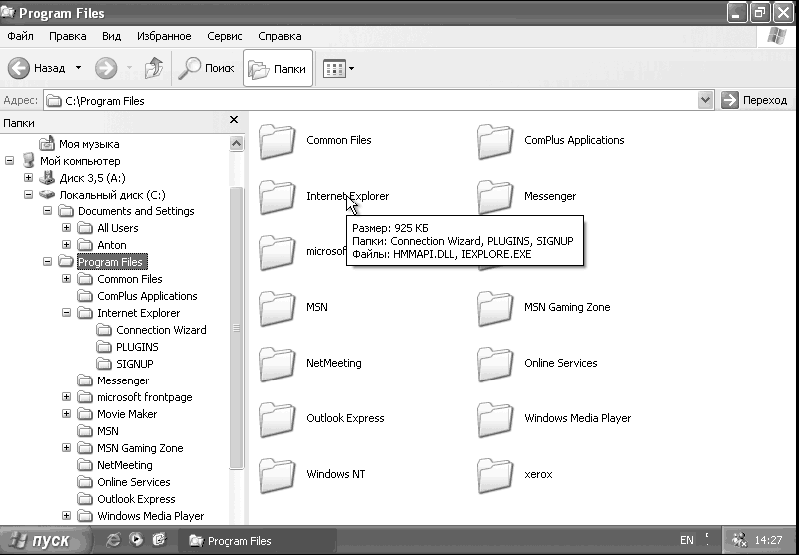Select the microsoft frontpage folder icon
The width and height of the screenshot is (799, 555).
(277, 252)
